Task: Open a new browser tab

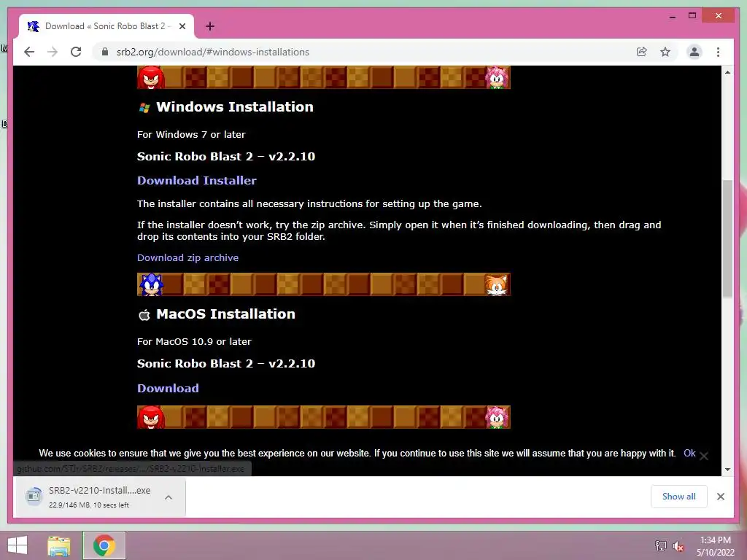Action: [210, 26]
